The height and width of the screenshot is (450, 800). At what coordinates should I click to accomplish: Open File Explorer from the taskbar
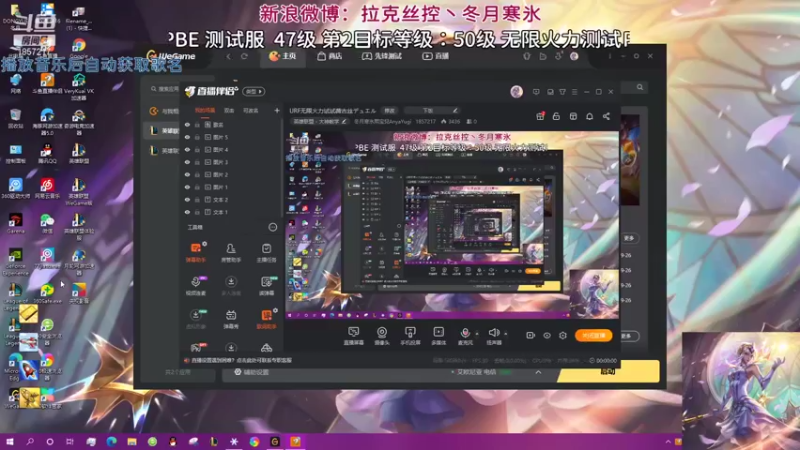click(132, 442)
